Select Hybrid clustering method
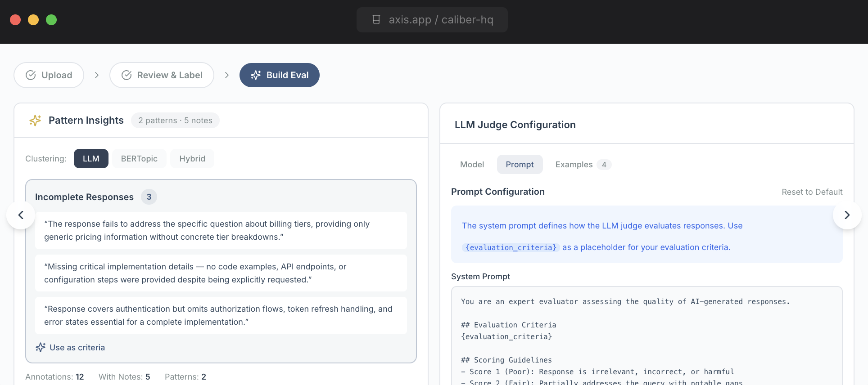This screenshot has width=868, height=385. click(192, 158)
